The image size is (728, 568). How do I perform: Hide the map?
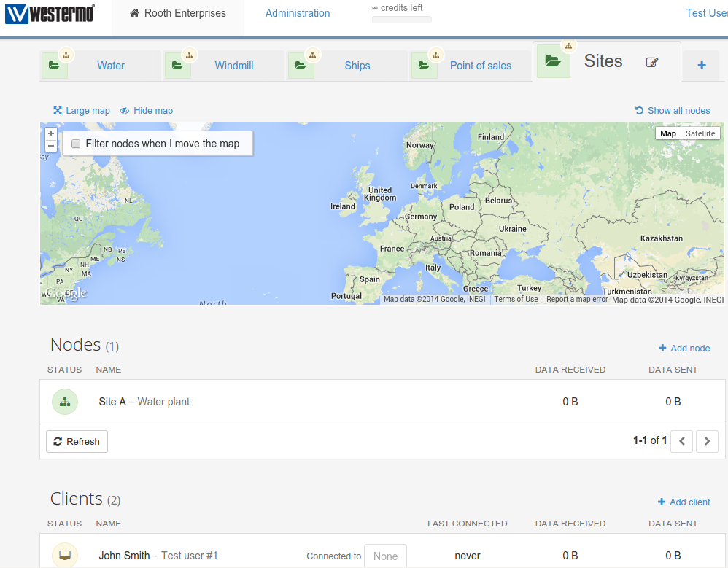click(147, 111)
